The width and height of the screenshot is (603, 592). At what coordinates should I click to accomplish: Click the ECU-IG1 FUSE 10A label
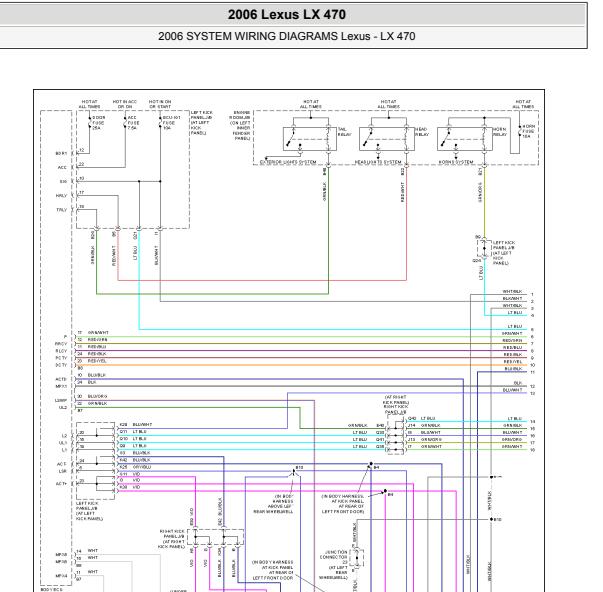pyautogui.click(x=171, y=123)
